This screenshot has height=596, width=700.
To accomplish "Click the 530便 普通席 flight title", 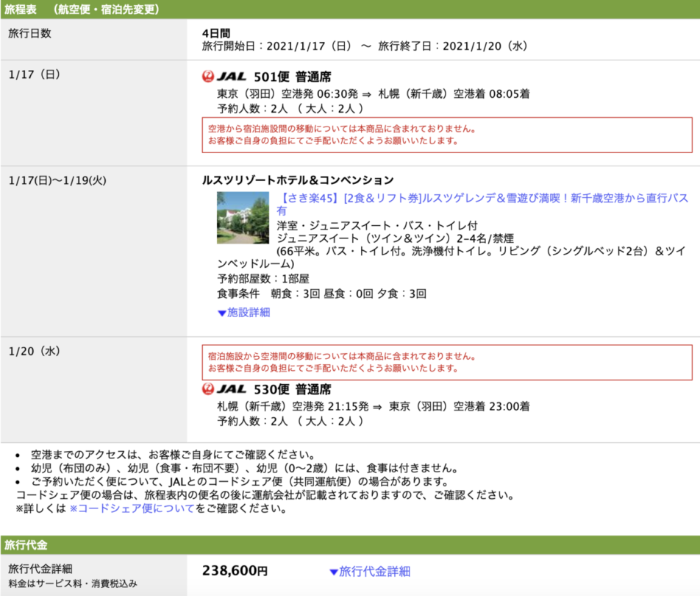I will (x=293, y=389).
